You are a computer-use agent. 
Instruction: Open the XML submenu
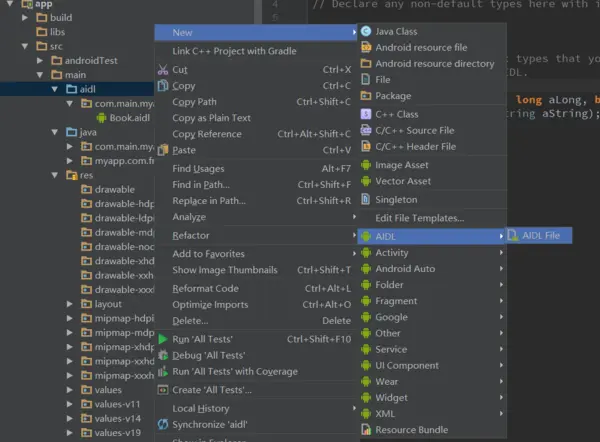tap(432, 414)
